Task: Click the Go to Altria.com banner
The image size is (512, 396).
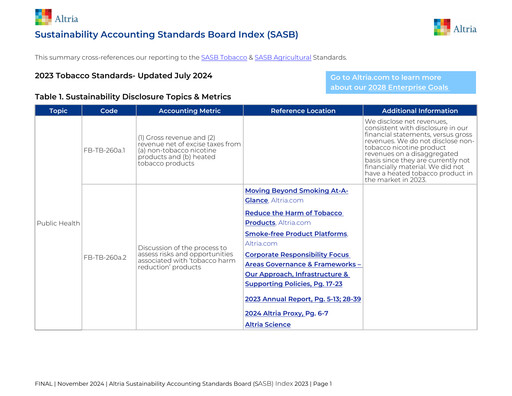Action: coord(401,82)
